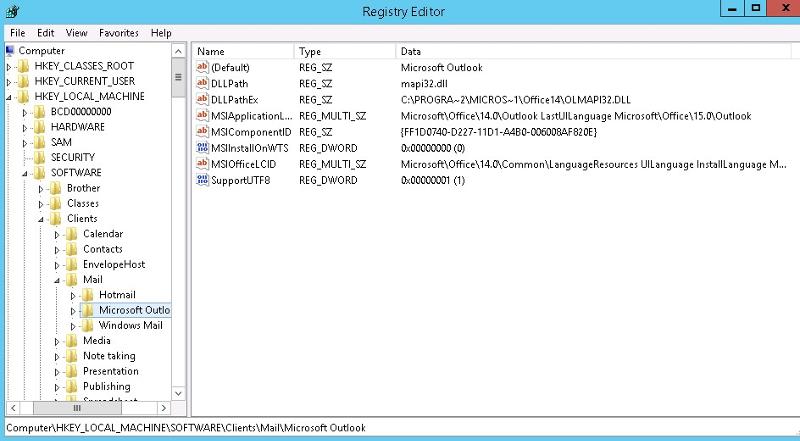Open the Help menu
800x441 pixels.
click(x=161, y=33)
